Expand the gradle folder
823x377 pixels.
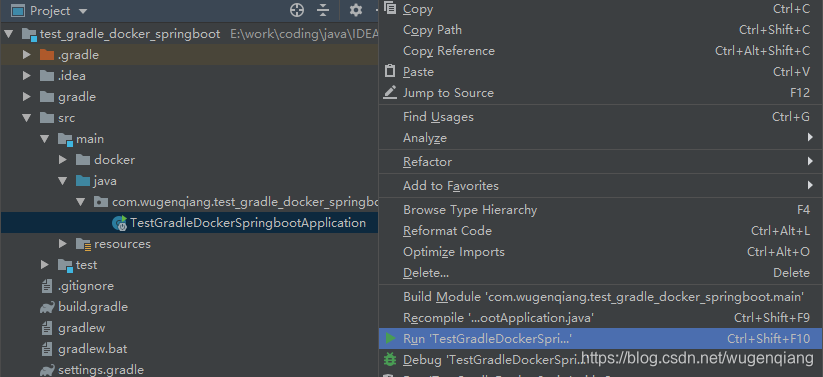coord(27,97)
